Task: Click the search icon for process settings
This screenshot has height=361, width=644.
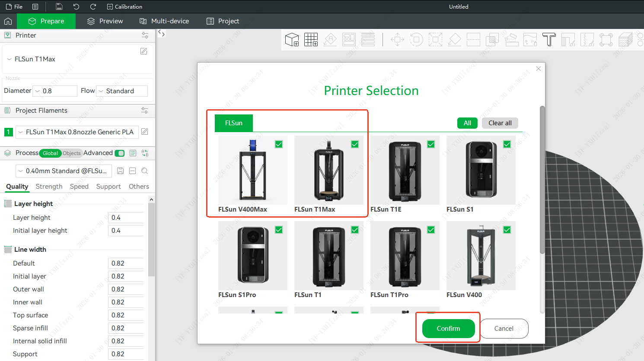Action: coord(145,171)
